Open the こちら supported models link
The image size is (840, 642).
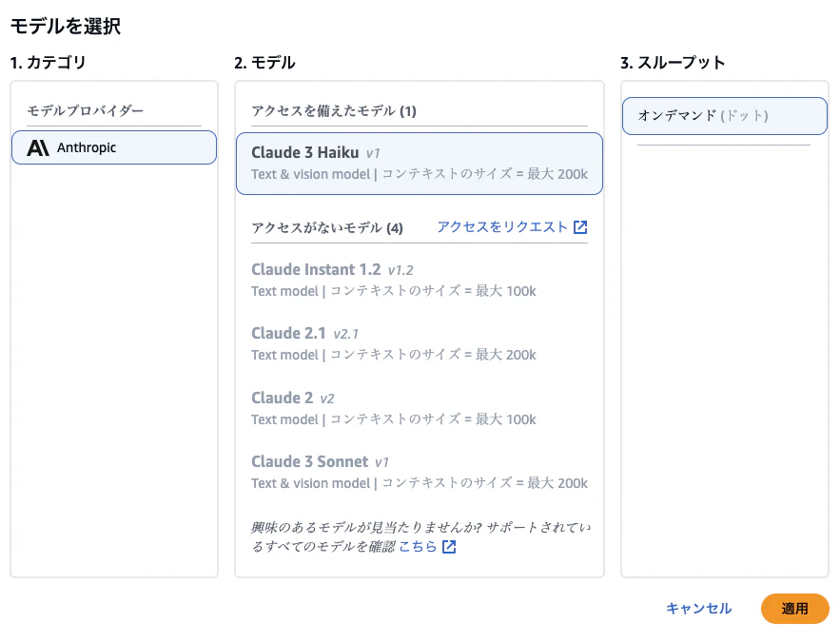(427, 546)
